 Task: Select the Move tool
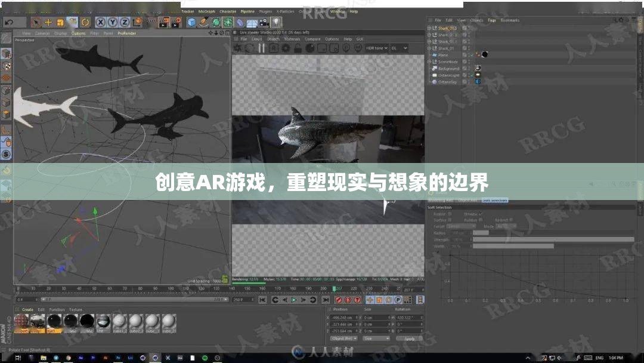(x=48, y=22)
